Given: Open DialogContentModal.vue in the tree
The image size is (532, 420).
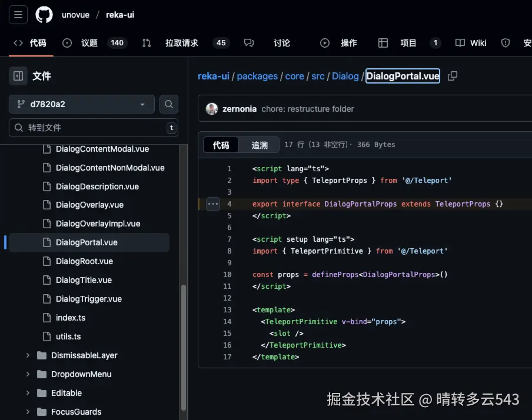Looking at the screenshot, I should [102, 149].
